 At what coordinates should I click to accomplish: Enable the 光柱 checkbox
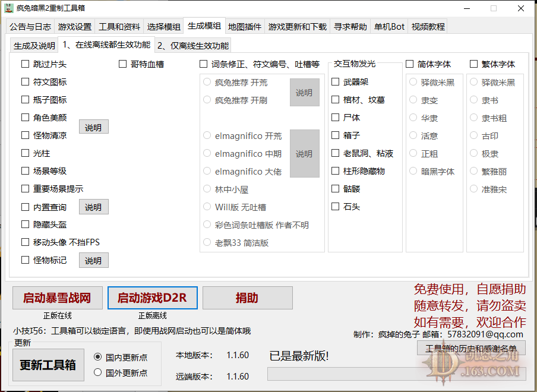pyautogui.click(x=25, y=153)
